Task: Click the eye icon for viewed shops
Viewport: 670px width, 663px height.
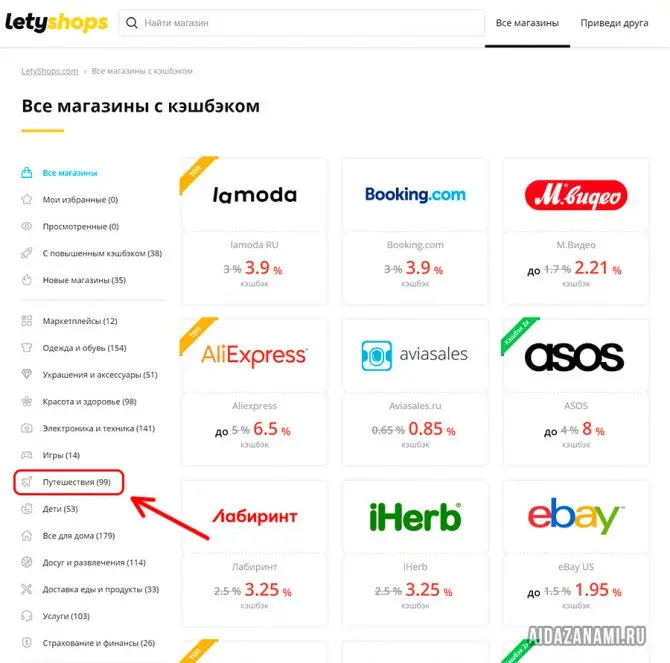Action: pos(26,226)
